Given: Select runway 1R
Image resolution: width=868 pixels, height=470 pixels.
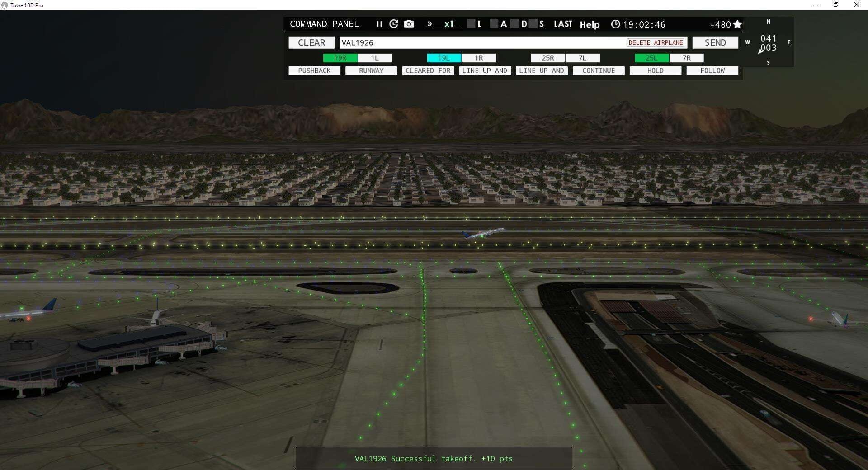Looking at the screenshot, I should point(479,58).
